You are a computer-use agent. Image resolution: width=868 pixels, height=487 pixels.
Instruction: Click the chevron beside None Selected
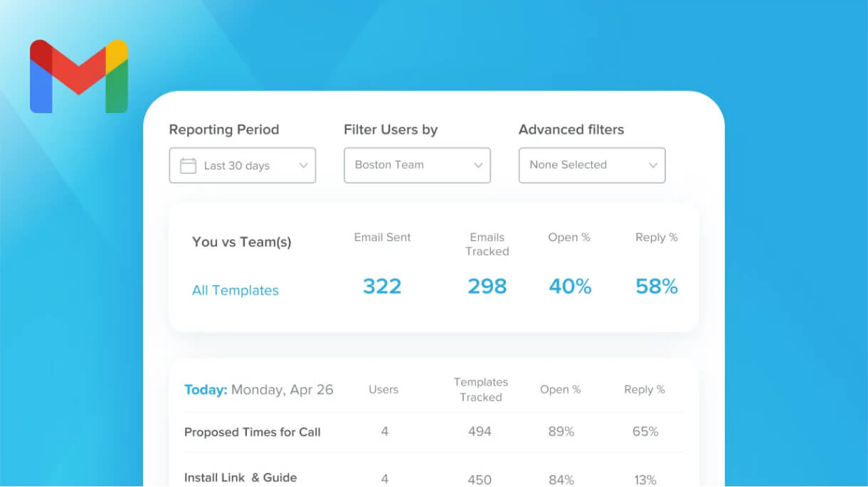pyautogui.click(x=653, y=166)
